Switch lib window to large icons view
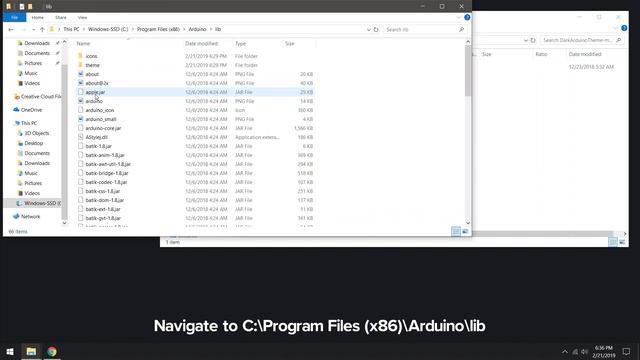Viewport: 640px width, 360px height. (x=465, y=231)
